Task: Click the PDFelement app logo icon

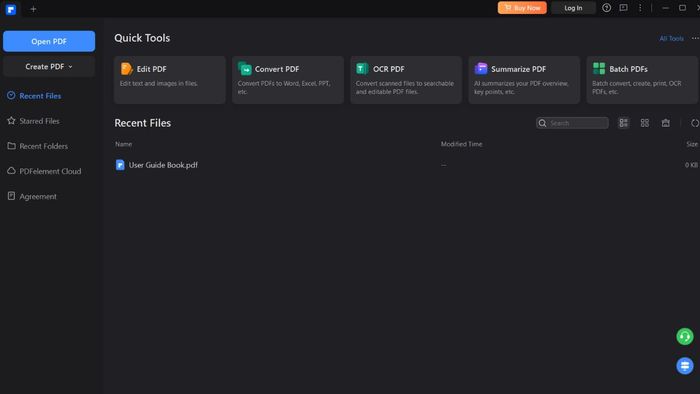Action: pyautogui.click(x=11, y=9)
